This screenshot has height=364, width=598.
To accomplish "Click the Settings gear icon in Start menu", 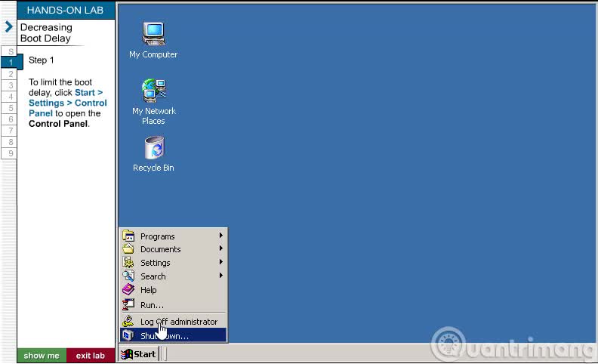I will pyautogui.click(x=128, y=263).
